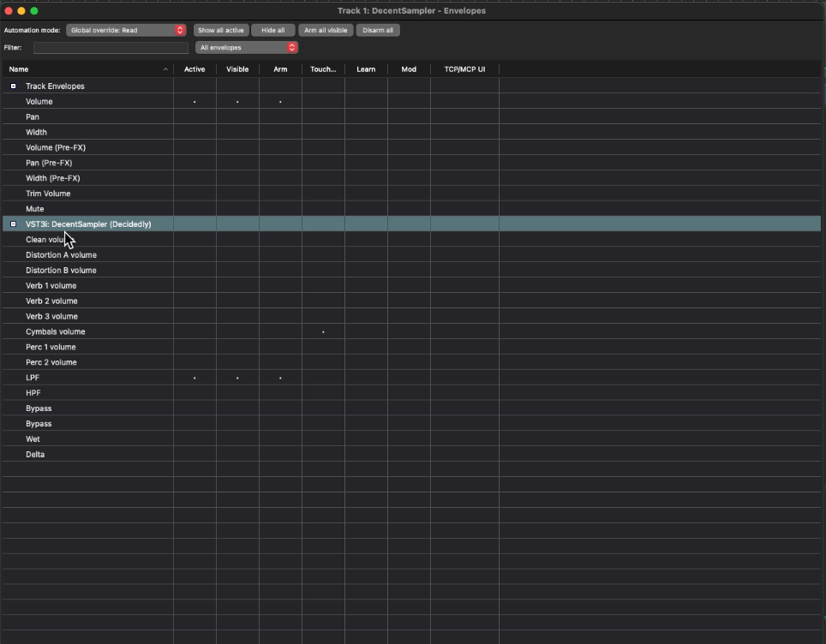Click the Show all active button

(x=220, y=29)
